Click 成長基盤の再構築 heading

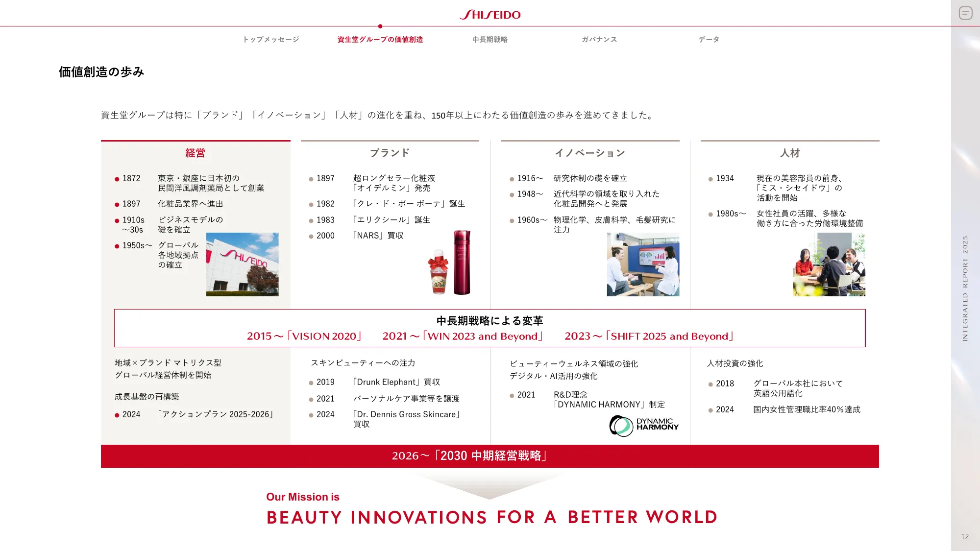[147, 397]
